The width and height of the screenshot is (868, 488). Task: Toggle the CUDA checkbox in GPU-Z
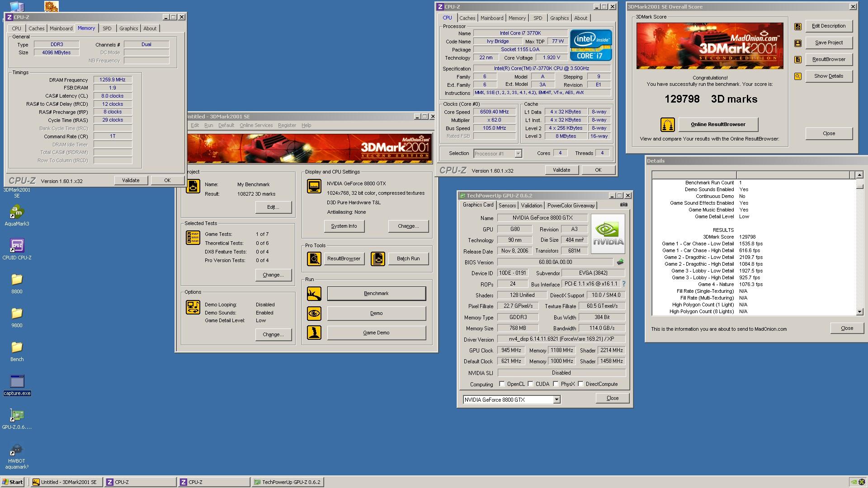(531, 384)
